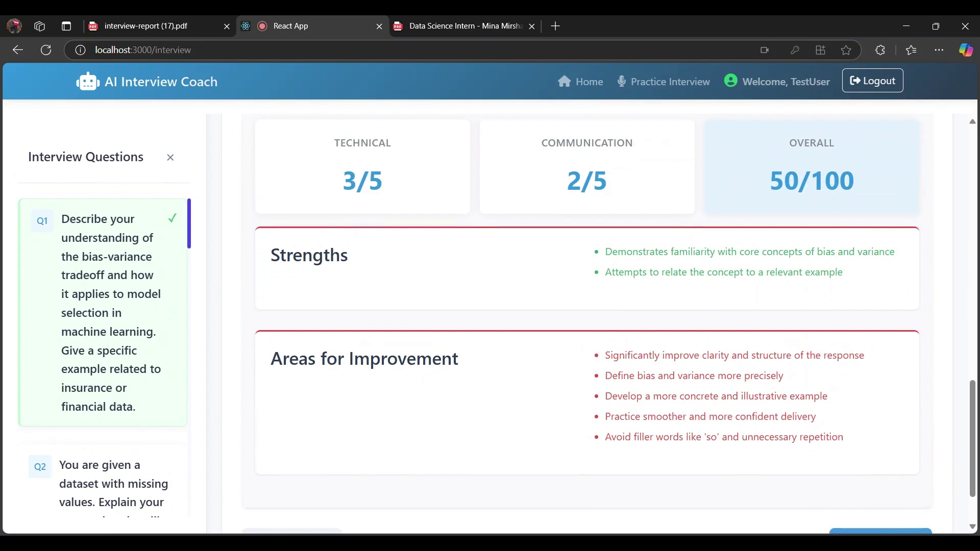Image resolution: width=980 pixels, height=551 pixels.
Task: Open the tab actions menu button
Action: point(66,26)
